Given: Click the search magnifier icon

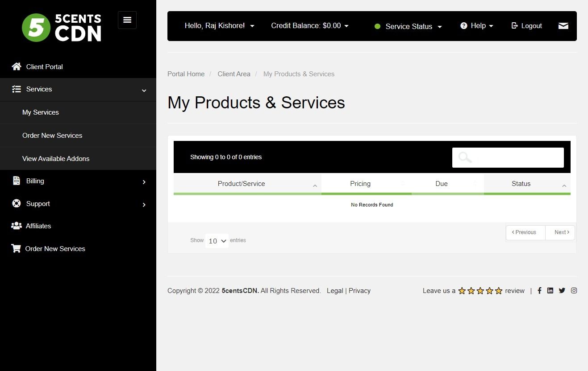Looking at the screenshot, I should pyautogui.click(x=465, y=157).
